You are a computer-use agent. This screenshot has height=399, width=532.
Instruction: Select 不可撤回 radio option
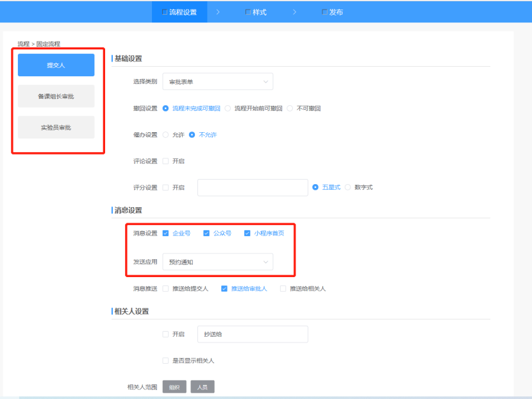[304, 108]
